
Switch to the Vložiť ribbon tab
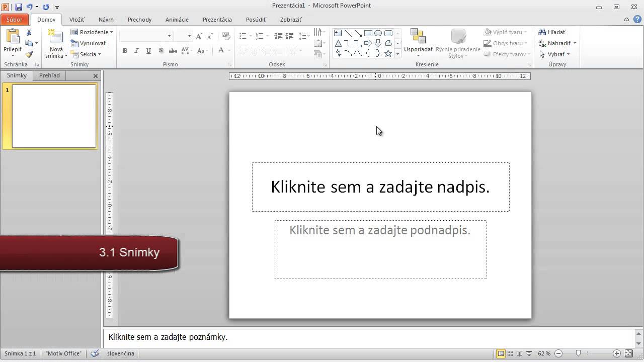point(77,20)
